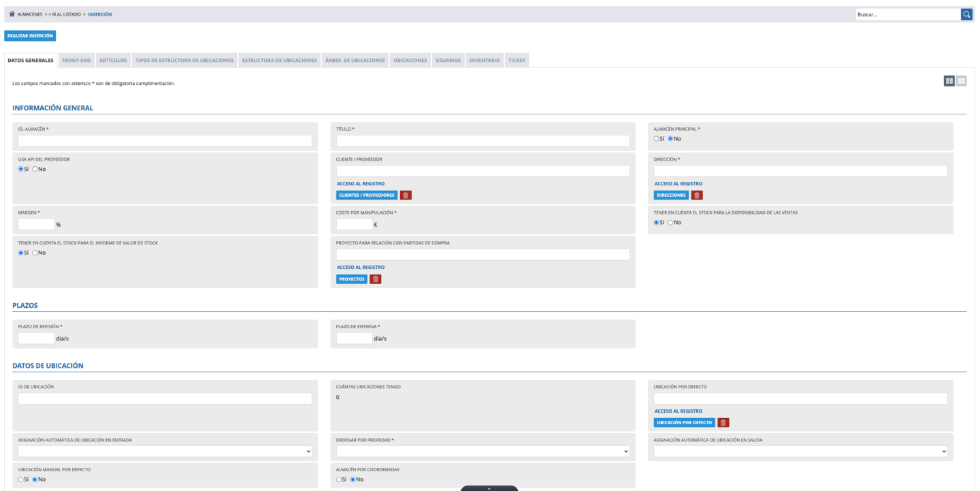Clear the Dirección field with the trash icon
The height and width of the screenshot is (491, 980).
[x=697, y=195]
